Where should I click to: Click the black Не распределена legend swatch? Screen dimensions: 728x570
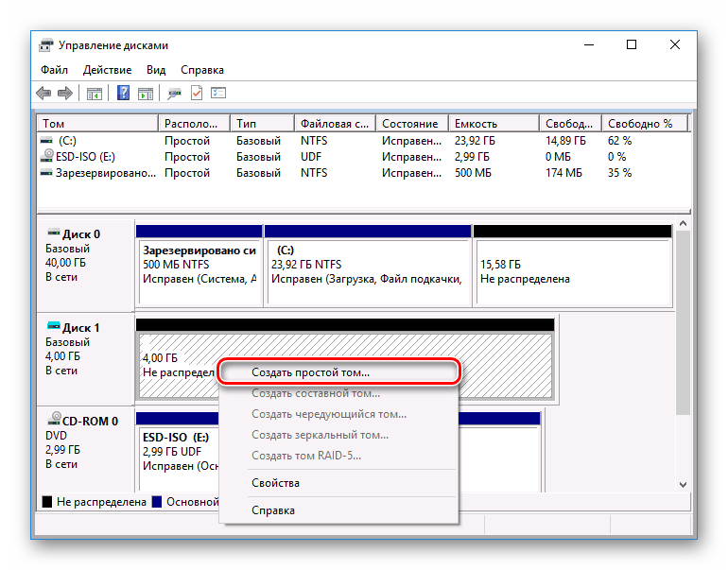(47, 502)
